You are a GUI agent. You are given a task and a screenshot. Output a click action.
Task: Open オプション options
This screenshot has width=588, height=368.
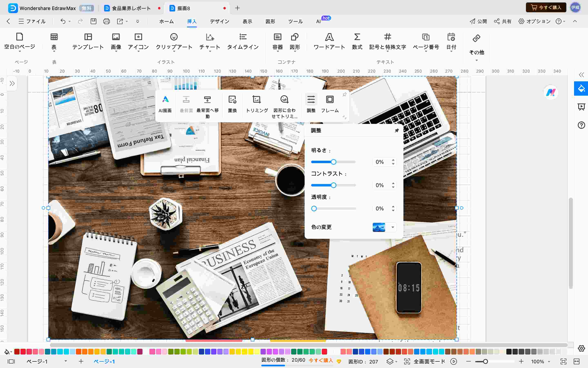[534, 21]
